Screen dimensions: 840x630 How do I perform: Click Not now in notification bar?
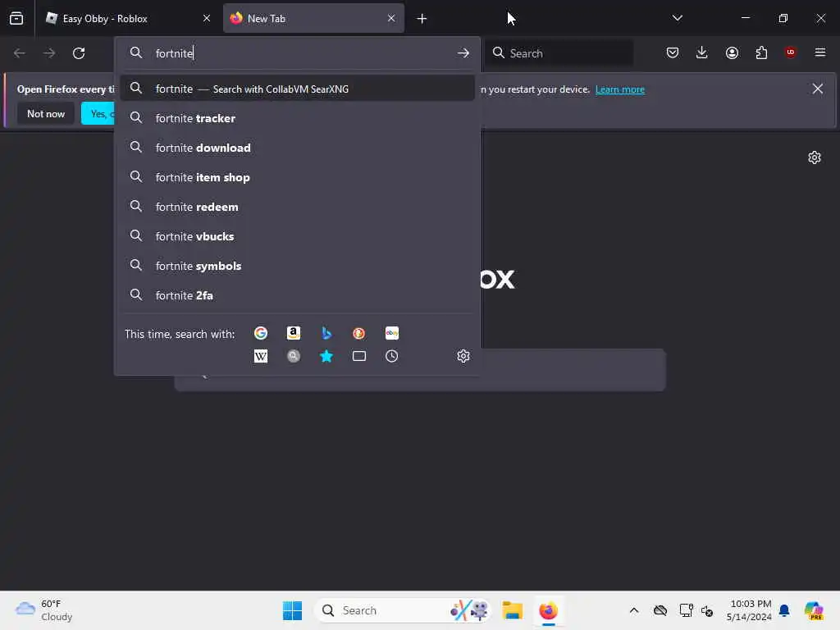[x=46, y=113]
